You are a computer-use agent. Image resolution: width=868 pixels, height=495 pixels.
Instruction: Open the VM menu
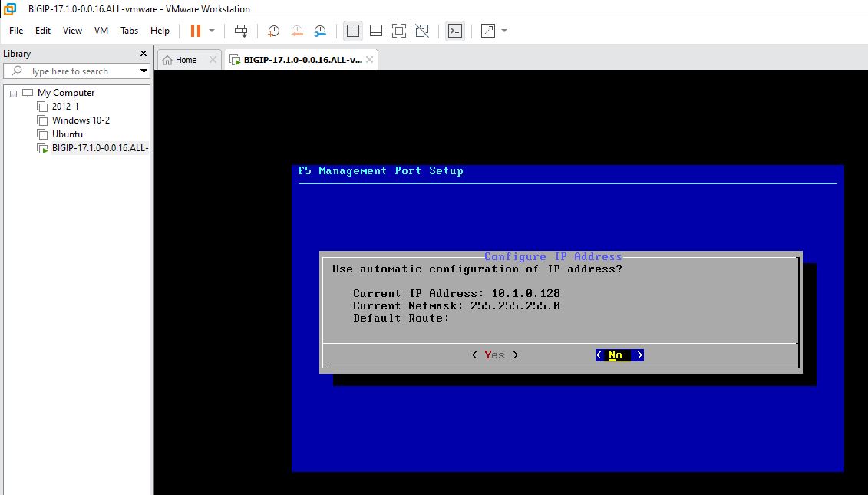coord(101,31)
